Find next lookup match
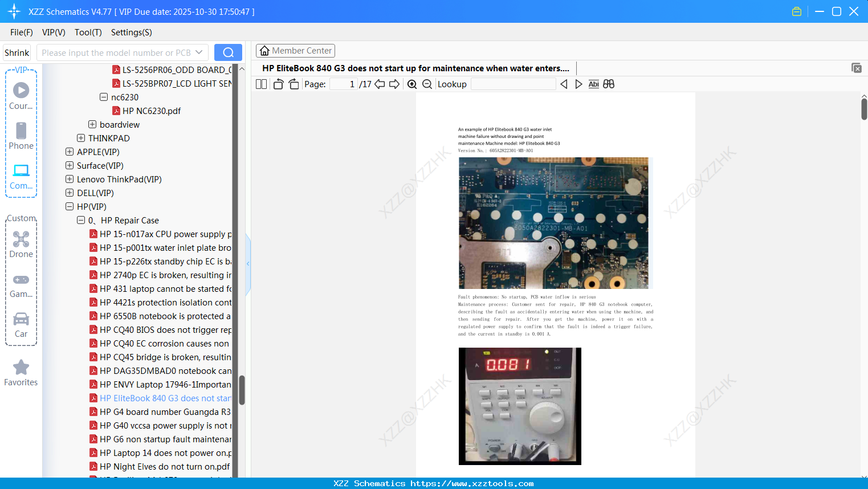 pyautogui.click(x=578, y=84)
